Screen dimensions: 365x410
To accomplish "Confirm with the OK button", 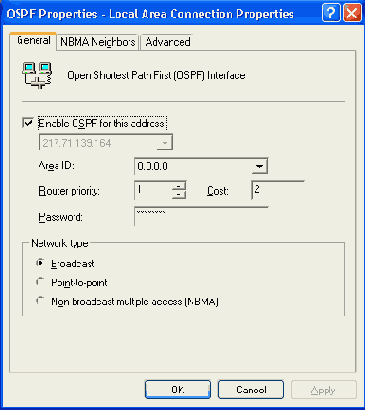I will (178, 389).
